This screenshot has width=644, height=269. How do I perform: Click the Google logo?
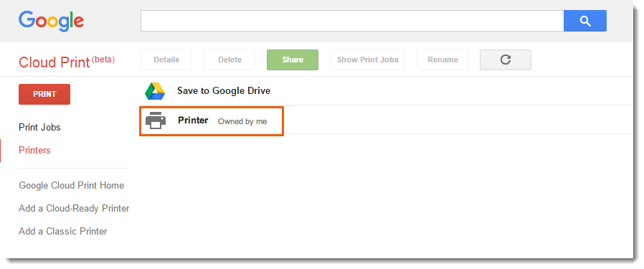[52, 22]
